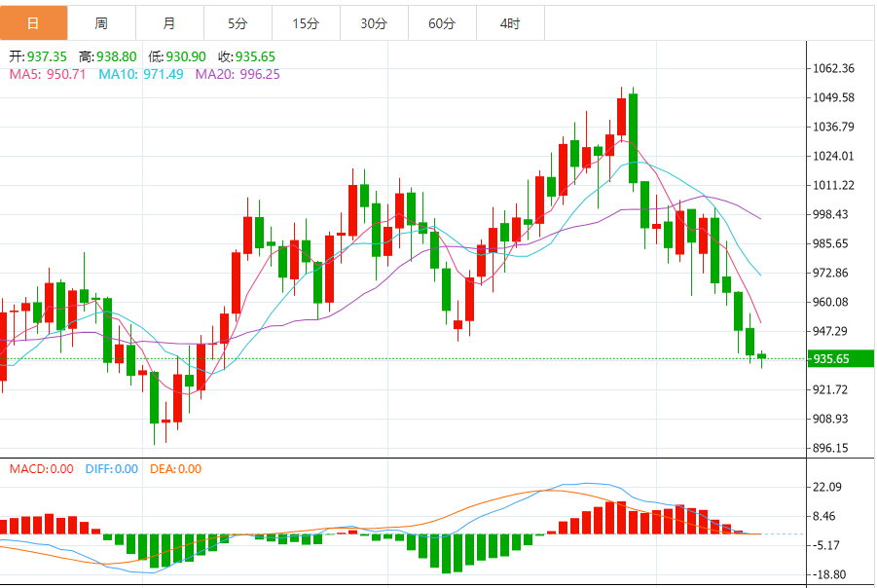Click the DEA:0.00 label
The width and height of the screenshot is (877, 588).
tap(175, 469)
